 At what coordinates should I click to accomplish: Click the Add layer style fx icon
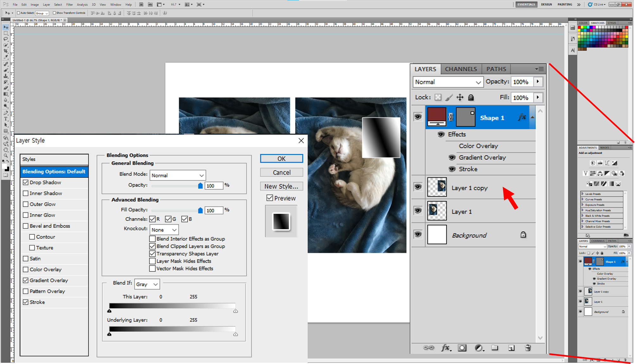pyautogui.click(x=445, y=348)
